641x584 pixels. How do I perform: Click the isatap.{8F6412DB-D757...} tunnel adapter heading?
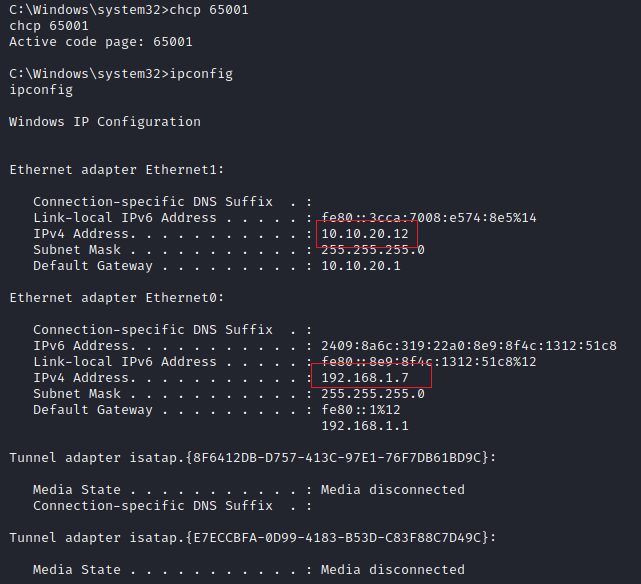tap(253, 458)
